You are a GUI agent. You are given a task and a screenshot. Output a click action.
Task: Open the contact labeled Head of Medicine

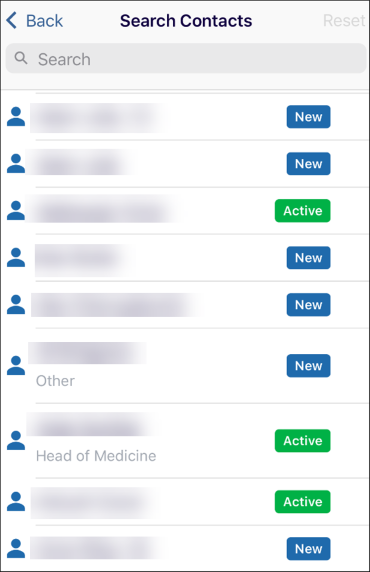(184, 441)
